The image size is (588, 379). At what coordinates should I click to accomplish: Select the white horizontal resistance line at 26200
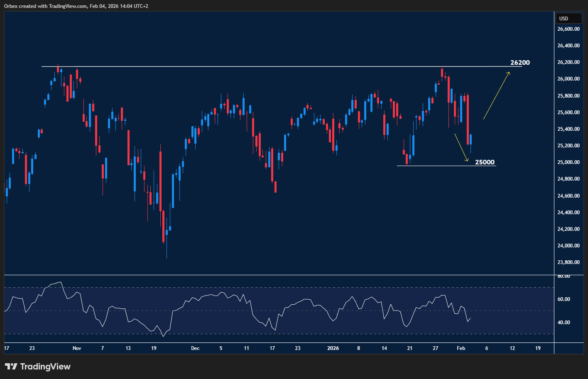click(x=249, y=66)
